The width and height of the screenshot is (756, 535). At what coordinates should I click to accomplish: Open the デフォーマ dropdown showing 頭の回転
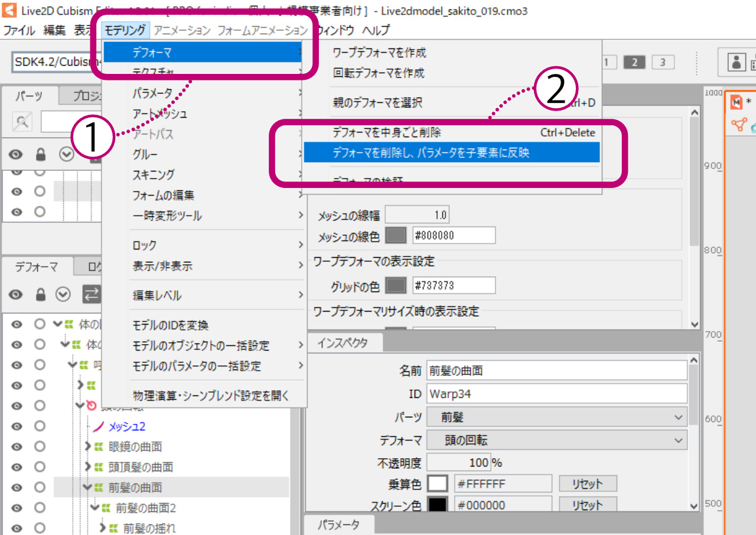point(557,440)
